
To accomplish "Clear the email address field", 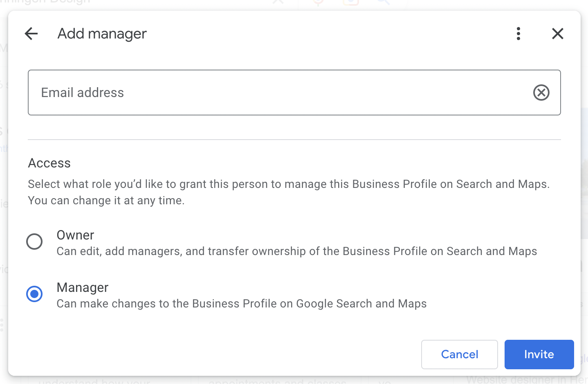I will point(541,93).
